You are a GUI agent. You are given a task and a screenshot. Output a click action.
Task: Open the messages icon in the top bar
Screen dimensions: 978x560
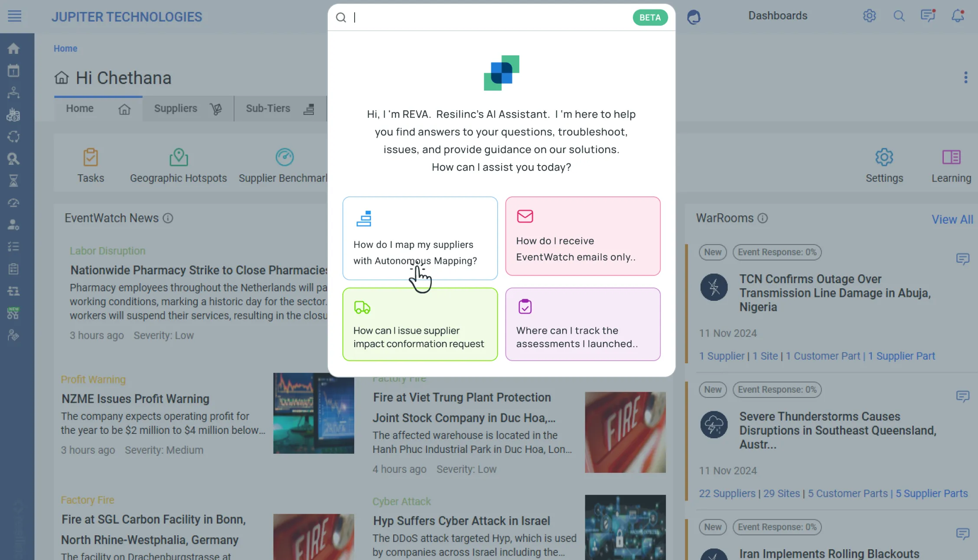click(928, 16)
